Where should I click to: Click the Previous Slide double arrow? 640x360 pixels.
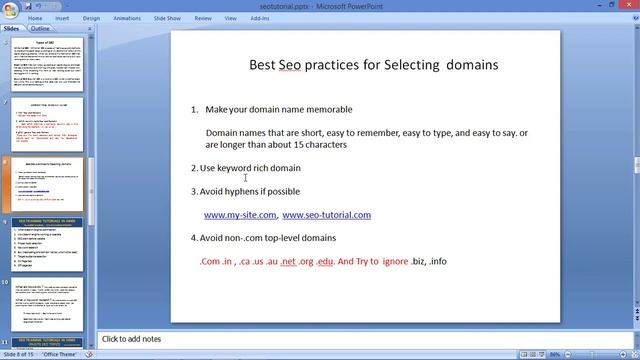pyautogui.click(x=637, y=312)
